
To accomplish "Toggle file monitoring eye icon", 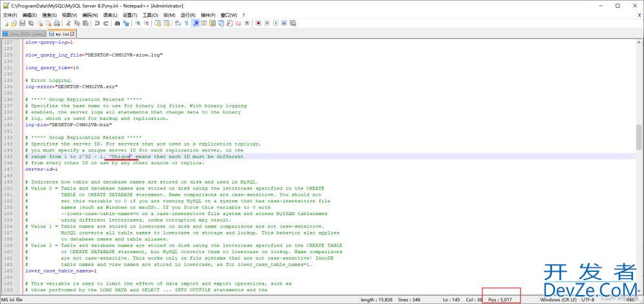I will click(247, 23).
